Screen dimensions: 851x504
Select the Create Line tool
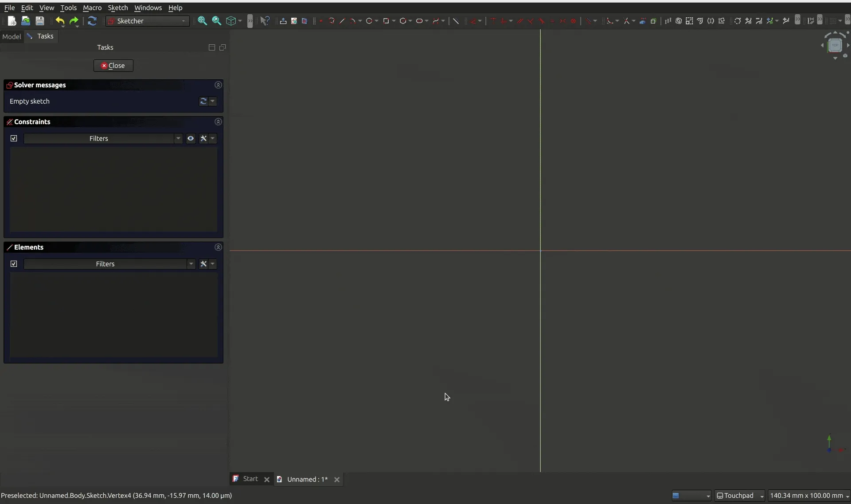pyautogui.click(x=342, y=21)
